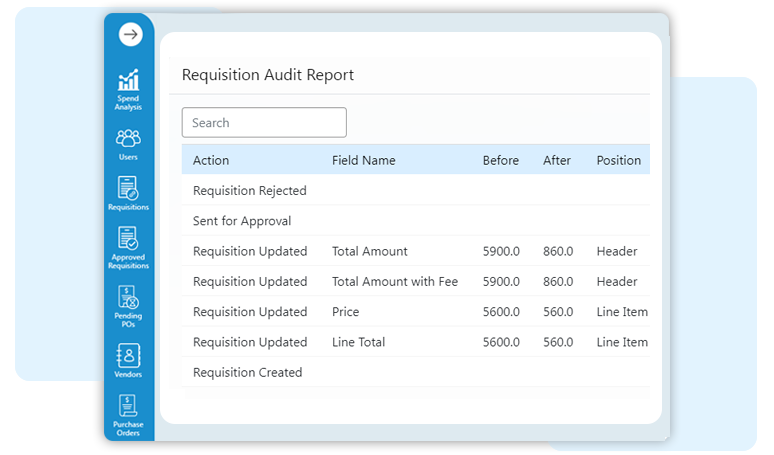The image size is (774, 455).
Task: Expand the sidebar with the arrow button
Action: click(129, 35)
